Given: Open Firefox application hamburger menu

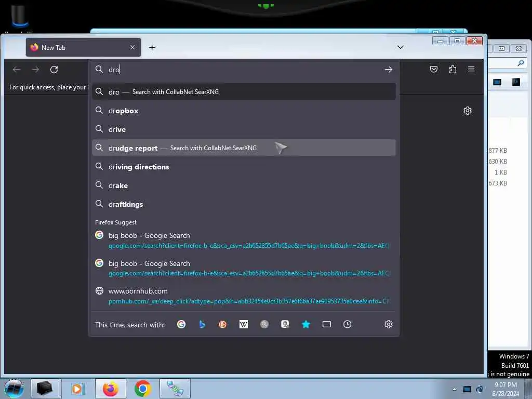Looking at the screenshot, I should (471, 69).
